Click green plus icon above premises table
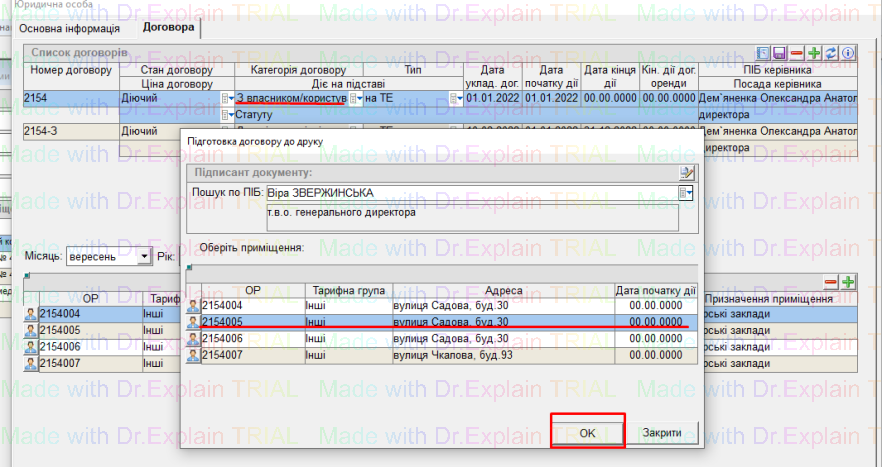The width and height of the screenshot is (882, 467). coord(848,283)
